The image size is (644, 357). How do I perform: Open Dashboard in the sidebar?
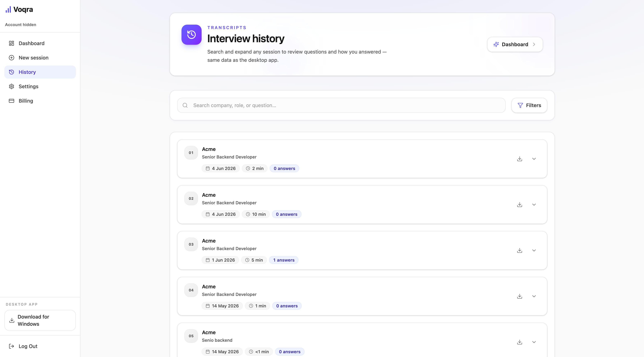click(x=40, y=43)
